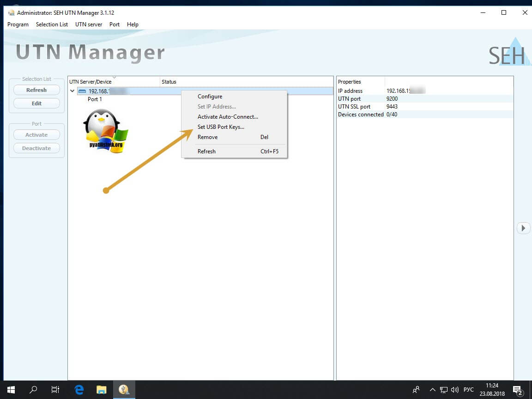
Task: Open the Port menu in menu bar
Action: click(115, 24)
